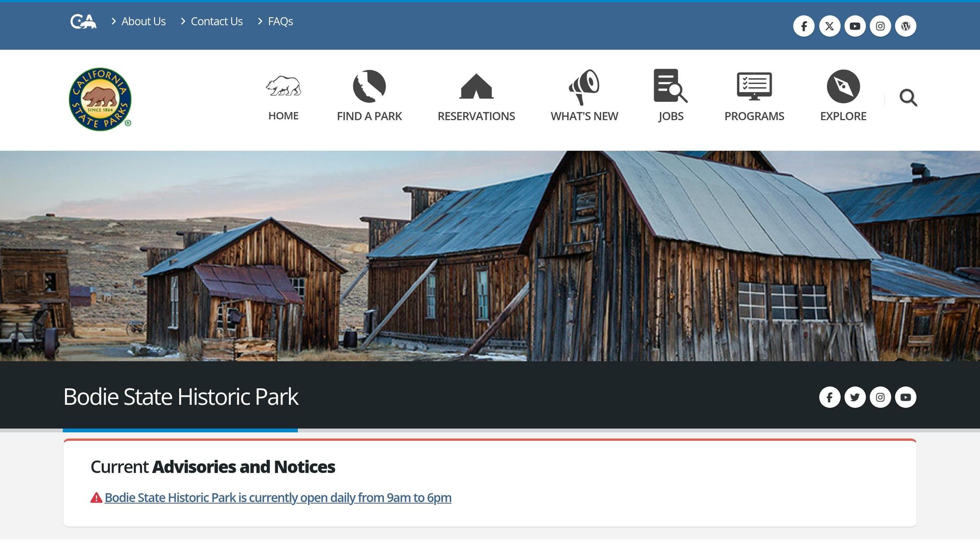Open the site search magnifier
Viewport: 980px width, 551px height.
pyautogui.click(x=908, y=98)
